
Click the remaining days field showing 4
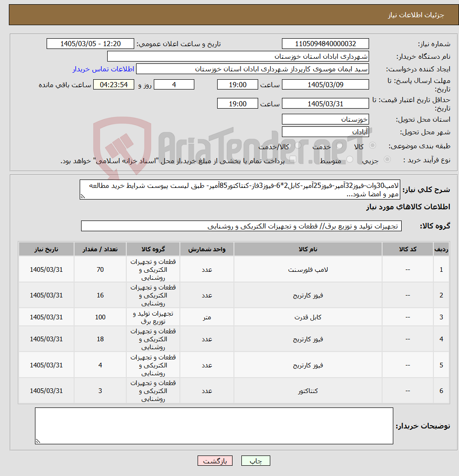click(174, 85)
